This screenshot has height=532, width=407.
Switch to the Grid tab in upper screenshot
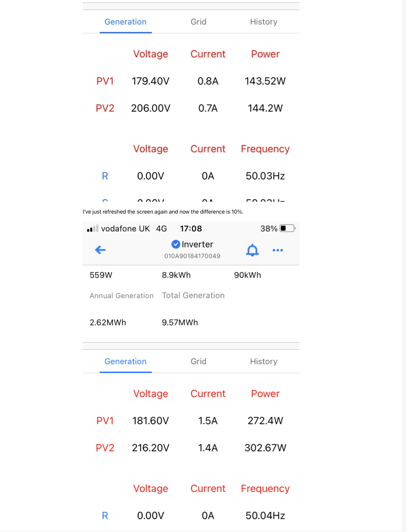pyautogui.click(x=199, y=22)
